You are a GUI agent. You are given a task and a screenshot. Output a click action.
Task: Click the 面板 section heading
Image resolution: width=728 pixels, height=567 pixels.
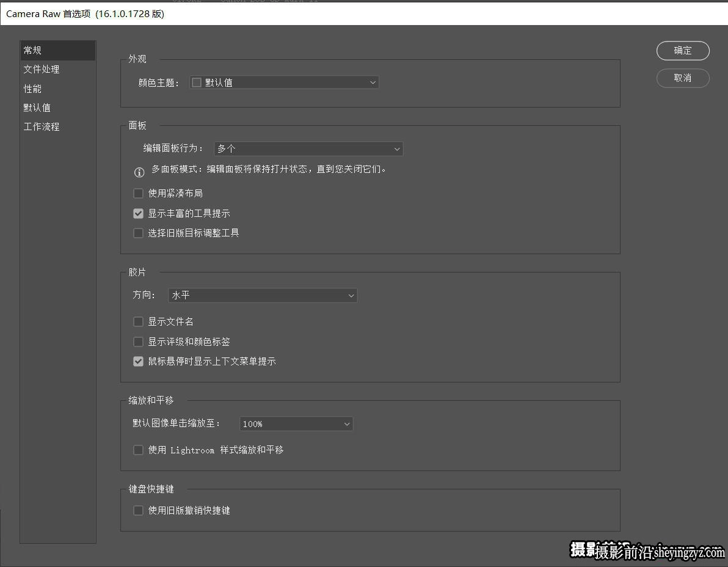137,125
